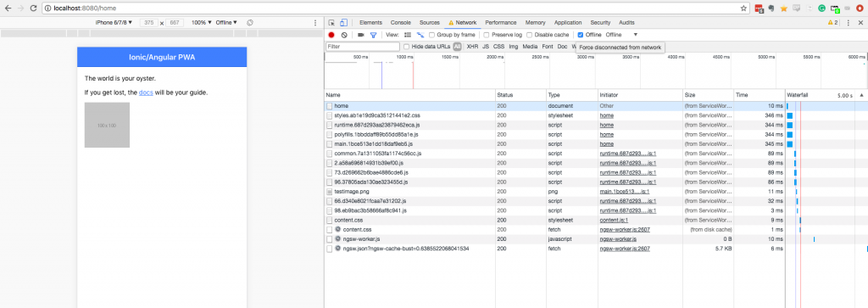Uncheck the Offline checkbox
The width and height of the screenshot is (868, 308).
coord(580,35)
